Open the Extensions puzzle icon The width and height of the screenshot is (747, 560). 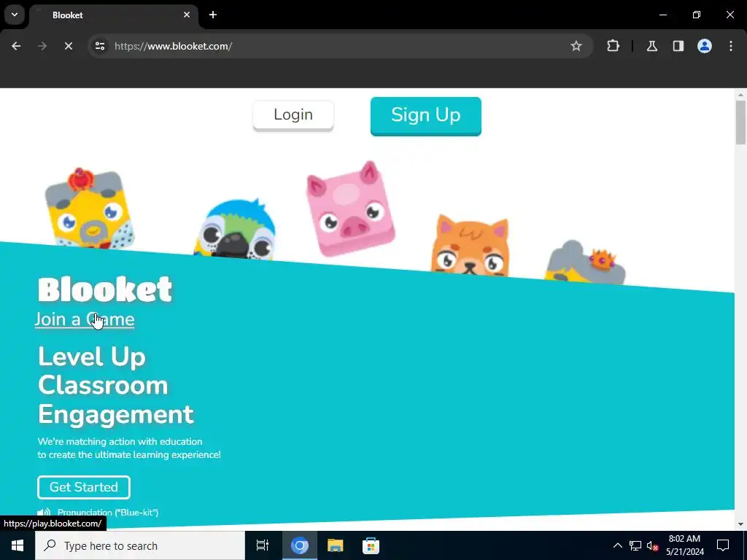click(x=613, y=46)
